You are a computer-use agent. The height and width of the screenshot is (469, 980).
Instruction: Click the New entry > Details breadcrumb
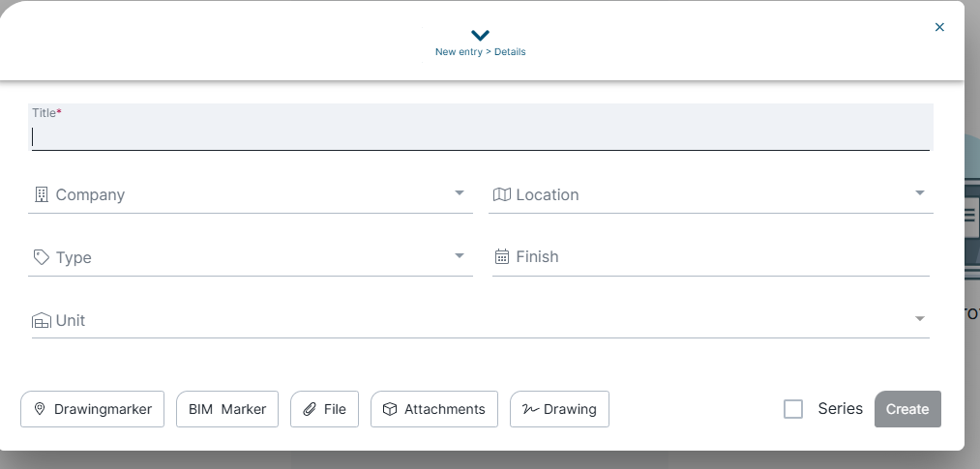pyautogui.click(x=480, y=52)
